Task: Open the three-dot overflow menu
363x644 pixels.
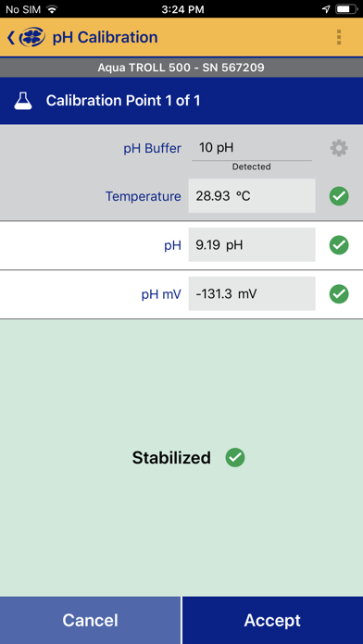Action: click(339, 37)
